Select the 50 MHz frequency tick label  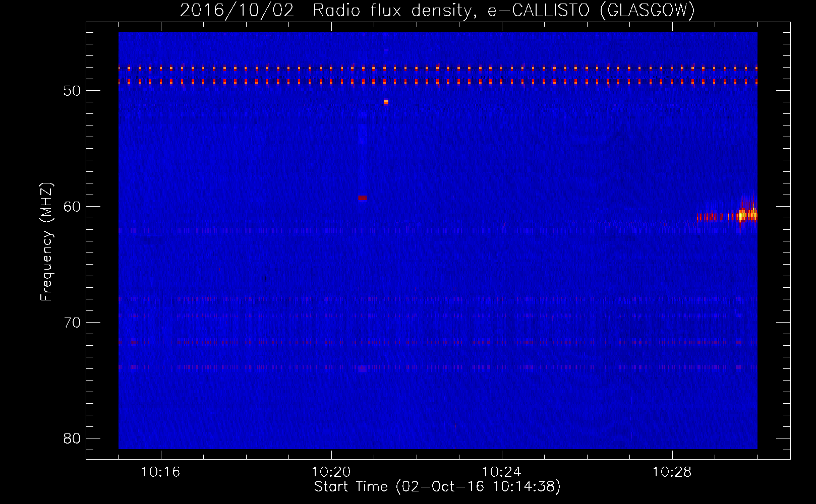(x=72, y=91)
